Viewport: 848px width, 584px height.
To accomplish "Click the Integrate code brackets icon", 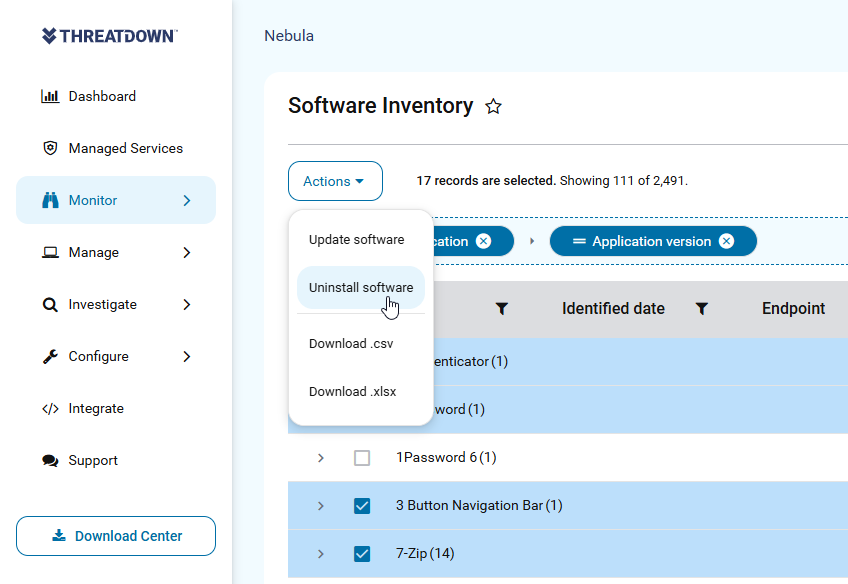I will coord(50,409).
